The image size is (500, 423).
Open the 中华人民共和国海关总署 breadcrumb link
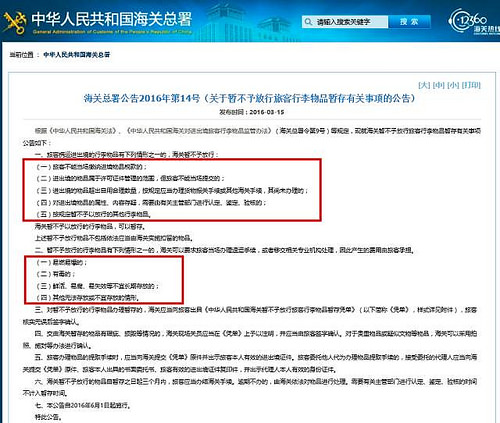click(76, 55)
